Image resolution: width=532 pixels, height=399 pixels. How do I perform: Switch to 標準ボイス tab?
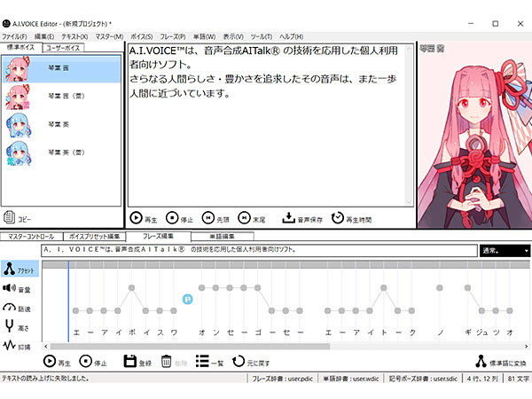click(21, 47)
